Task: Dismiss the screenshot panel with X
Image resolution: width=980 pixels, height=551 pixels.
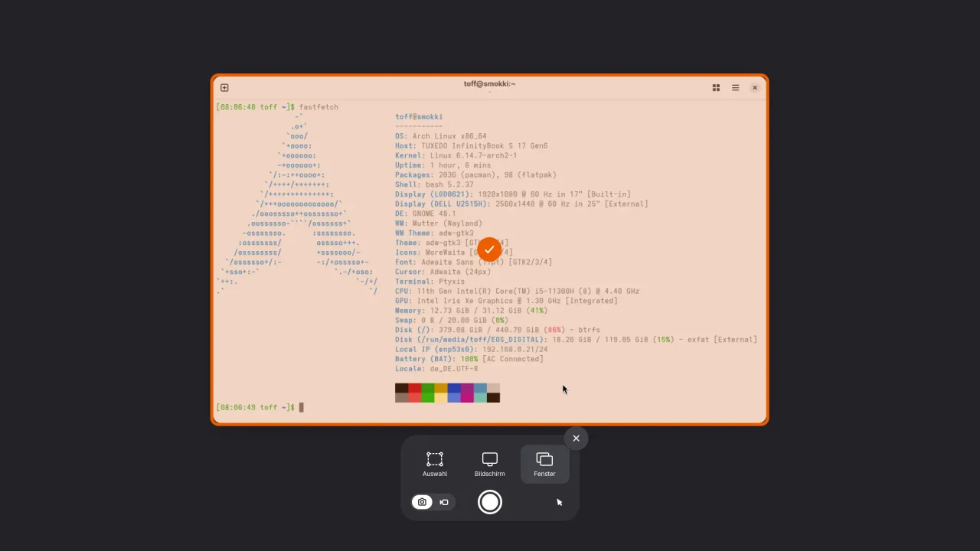Action: [576, 439]
